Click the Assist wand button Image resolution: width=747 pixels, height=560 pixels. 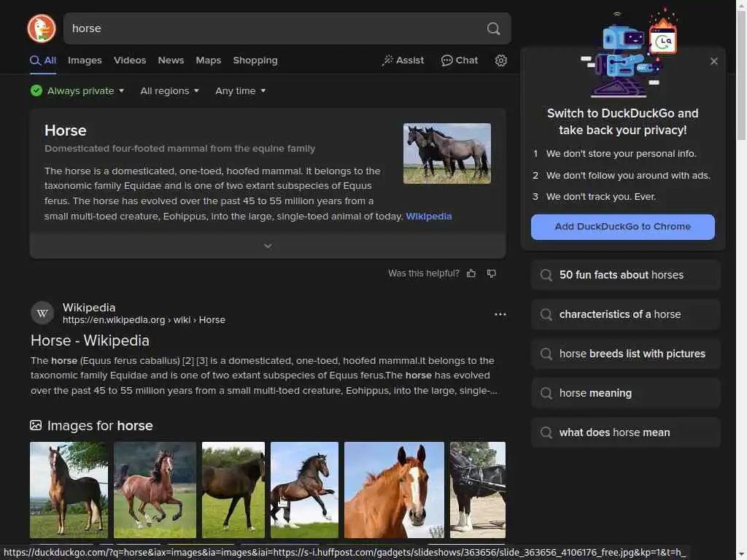tap(403, 61)
